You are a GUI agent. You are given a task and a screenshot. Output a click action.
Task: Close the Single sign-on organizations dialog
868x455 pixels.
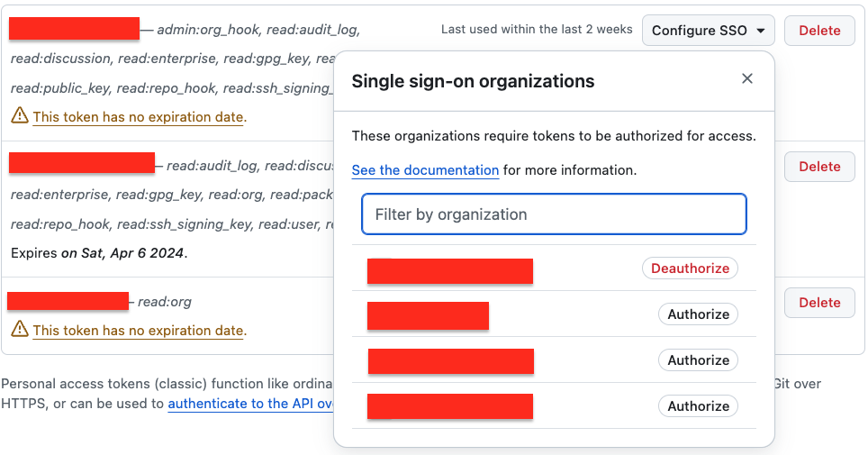click(x=746, y=79)
